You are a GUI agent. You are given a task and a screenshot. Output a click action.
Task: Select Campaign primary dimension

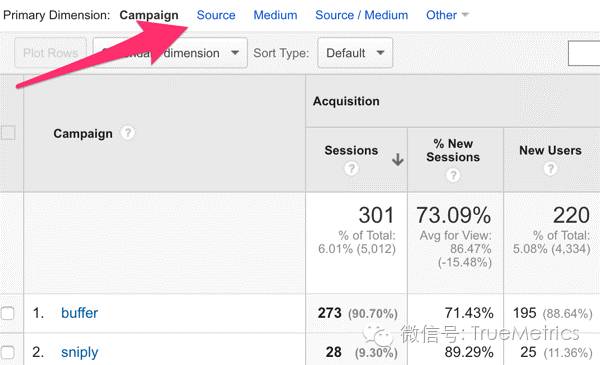(x=149, y=15)
